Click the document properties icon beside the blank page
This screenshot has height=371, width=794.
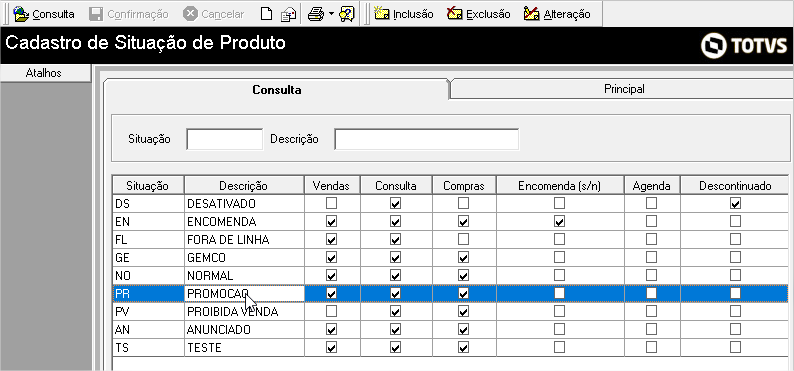pyautogui.click(x=289, y=14)
